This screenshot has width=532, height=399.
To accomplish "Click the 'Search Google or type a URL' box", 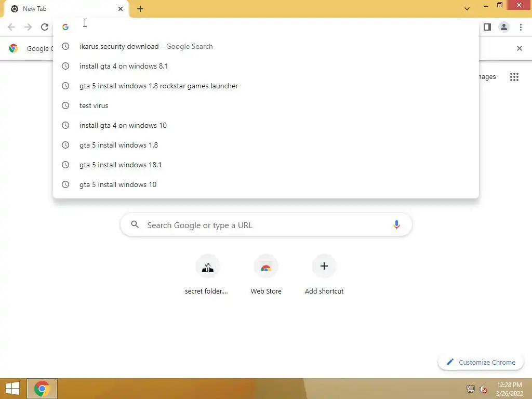I will [266, 224].
